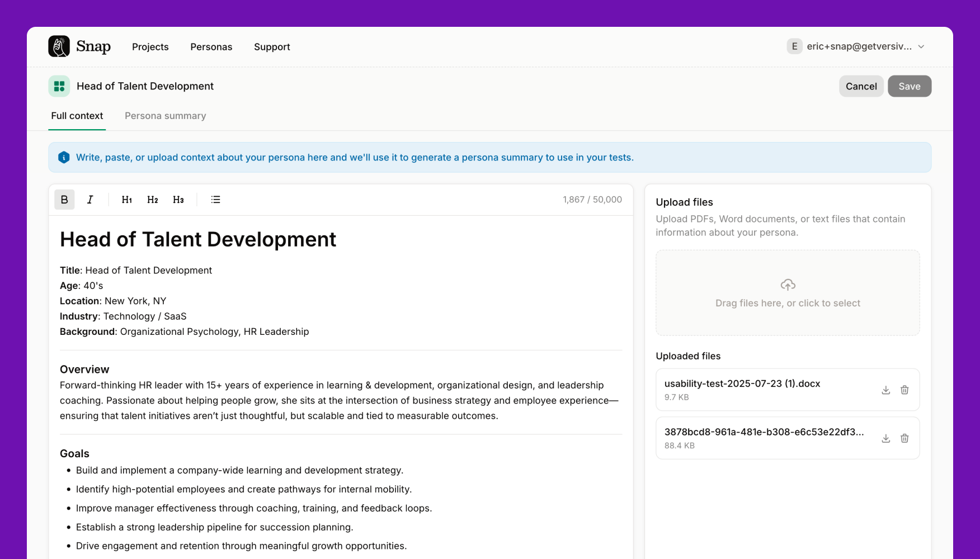Screen dimensions: 980x559
Task: Click the Cancel button
Action: [861, 86]
